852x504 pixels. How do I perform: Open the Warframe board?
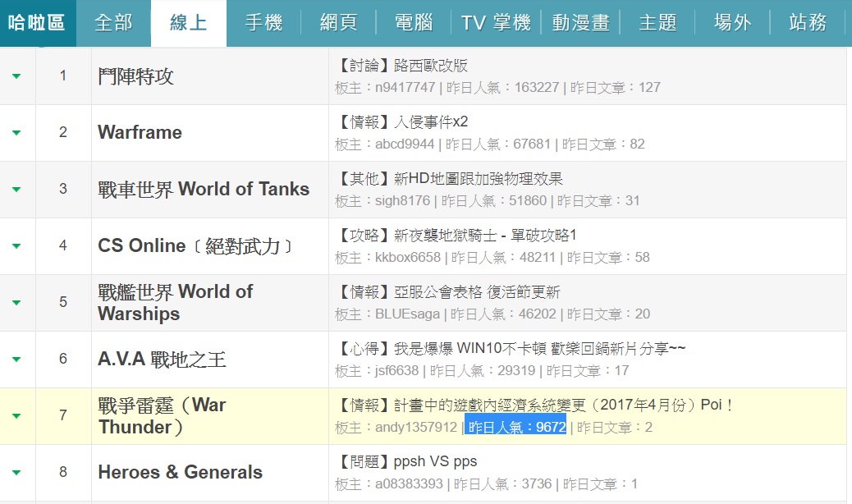coord(140,132)
